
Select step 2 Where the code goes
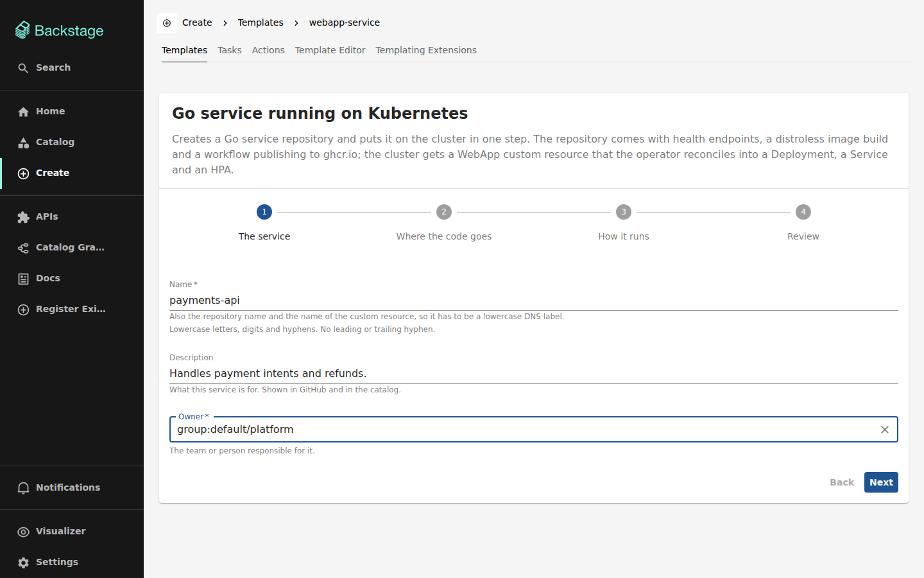click(444, 223)
